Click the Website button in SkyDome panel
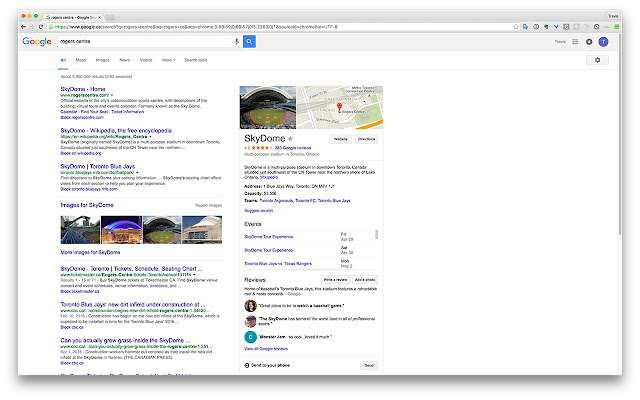 click(x=340, y=139)
